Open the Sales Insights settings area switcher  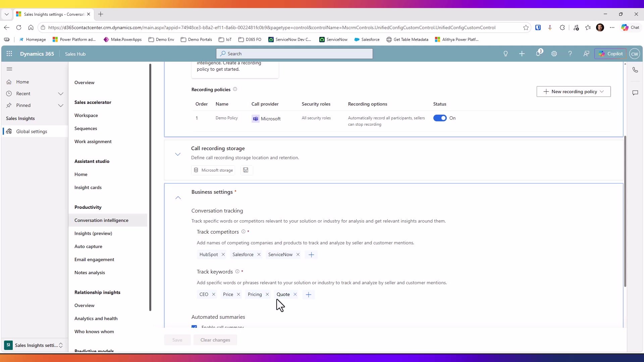pos(34,345)
